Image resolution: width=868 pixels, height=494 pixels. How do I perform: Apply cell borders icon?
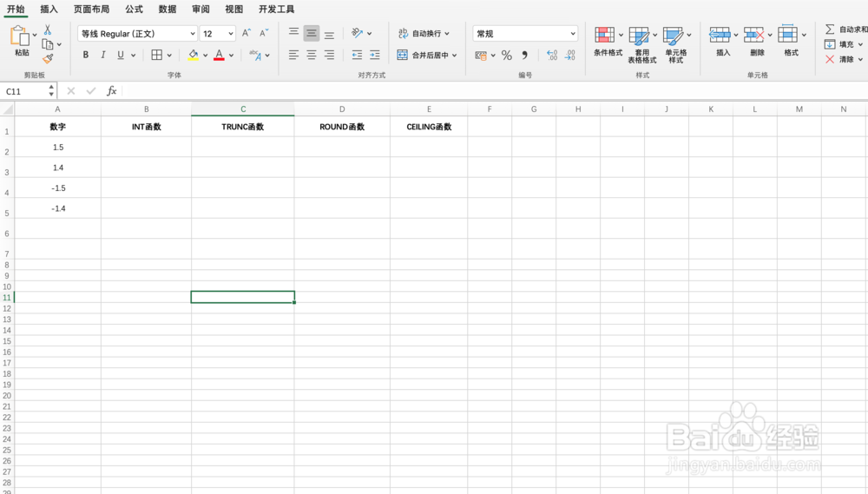(x=156, y=55)
